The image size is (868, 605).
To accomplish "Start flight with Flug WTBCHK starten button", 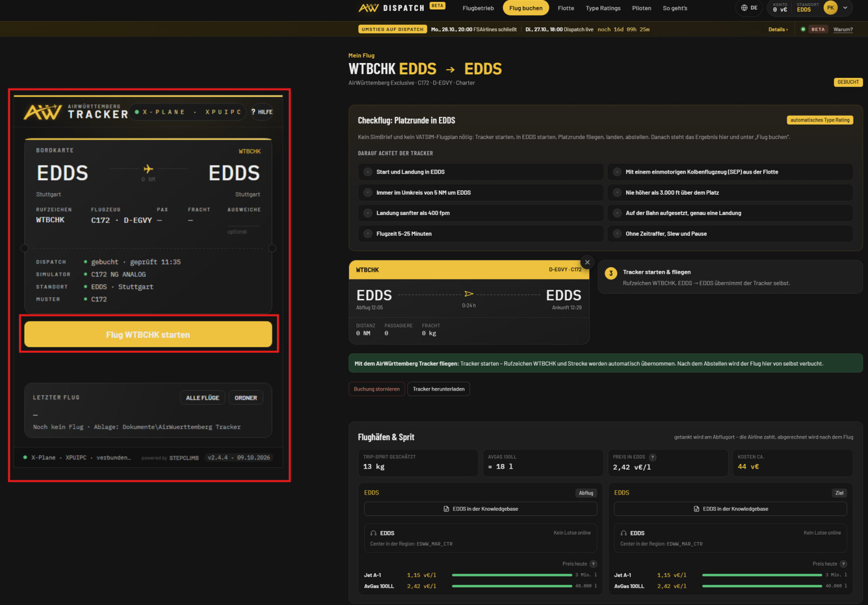I will [148, 334].
